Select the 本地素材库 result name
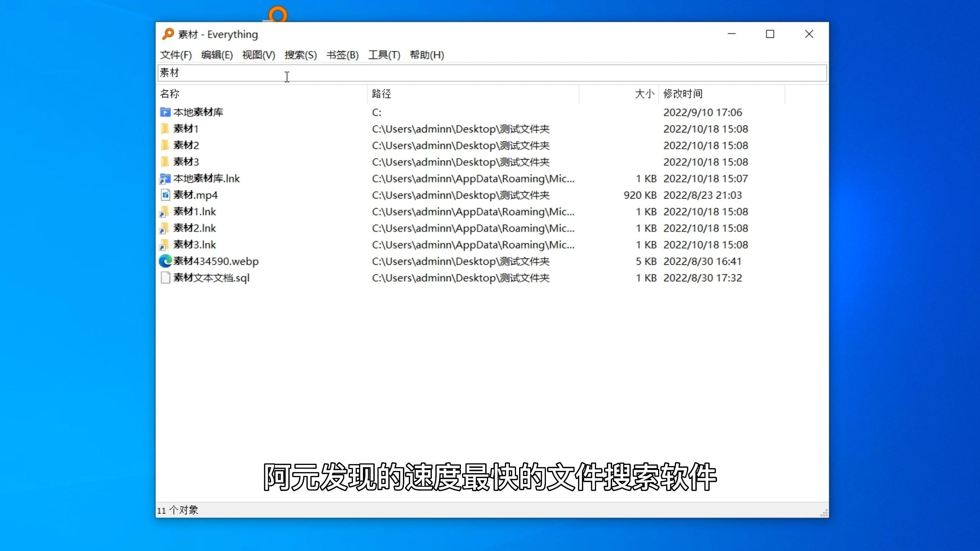This screenshot has width=980, height=551. tap(198, 112)
